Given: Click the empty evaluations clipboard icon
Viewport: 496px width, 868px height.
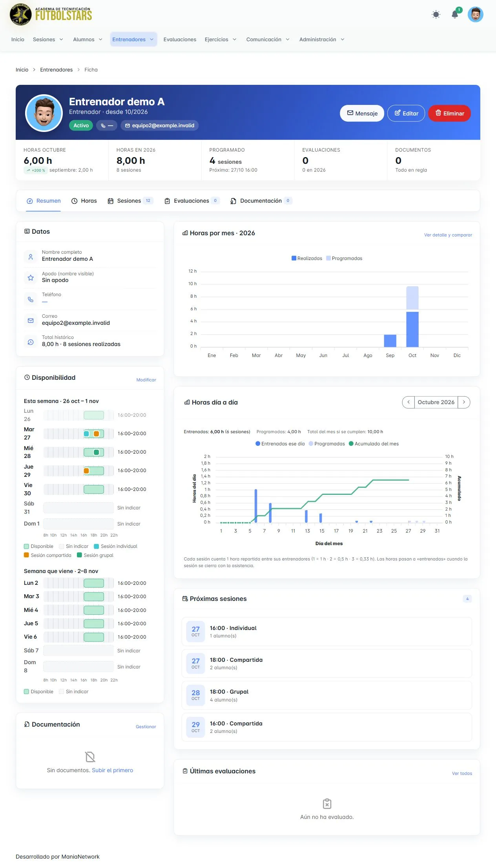Looking at the screenshot, I should click(x=327, y=804).
